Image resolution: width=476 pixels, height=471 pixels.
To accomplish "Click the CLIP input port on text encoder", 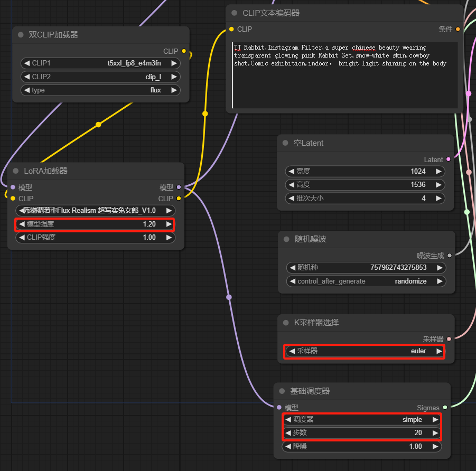I will pos(231,29).
